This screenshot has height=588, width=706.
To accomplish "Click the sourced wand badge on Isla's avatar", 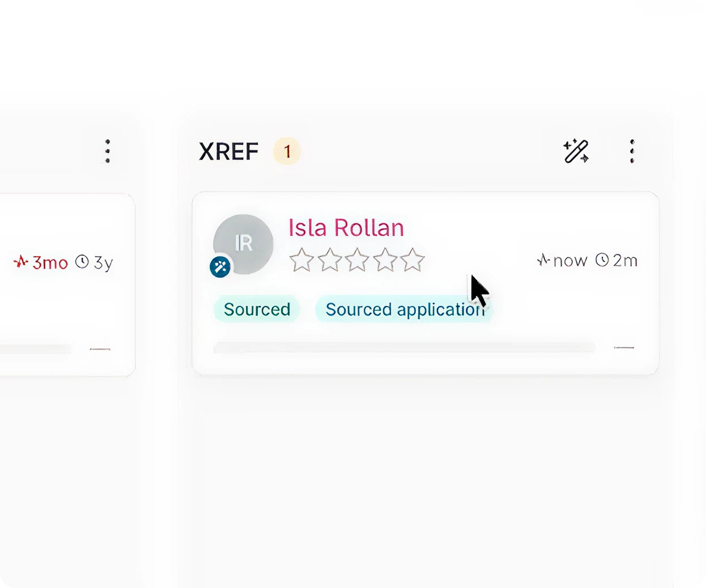I will [x=220, y=266].
